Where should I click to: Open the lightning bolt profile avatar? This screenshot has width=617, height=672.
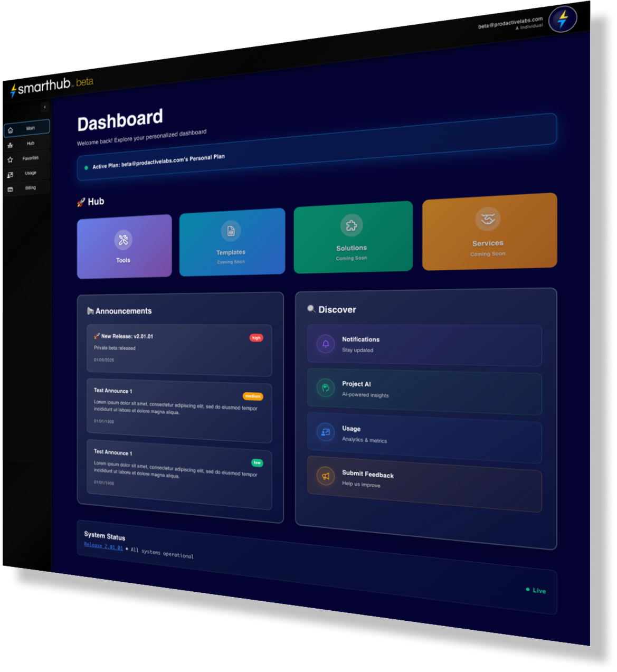[562, 20]
